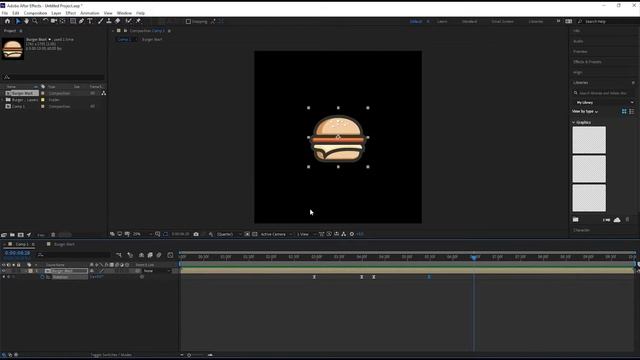Open the 1 View layout dropdown
The height and width of the screenshot is (360, 640).
coord(306,234)
